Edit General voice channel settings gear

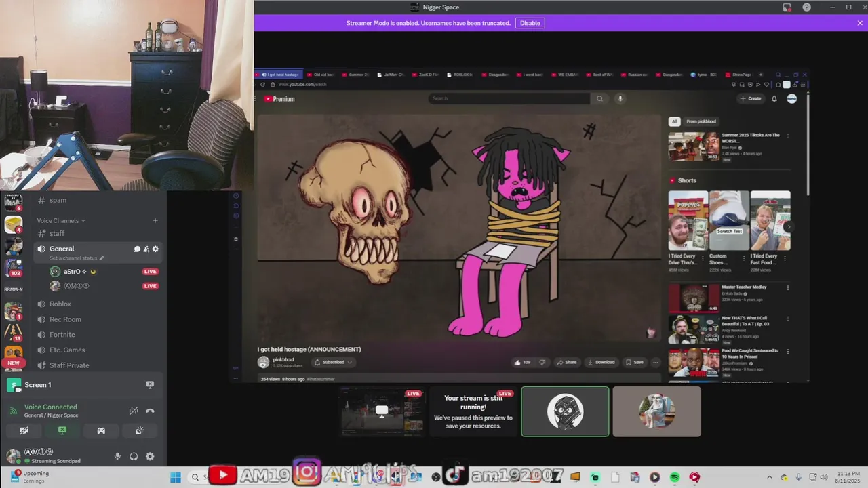click(155, 249)
